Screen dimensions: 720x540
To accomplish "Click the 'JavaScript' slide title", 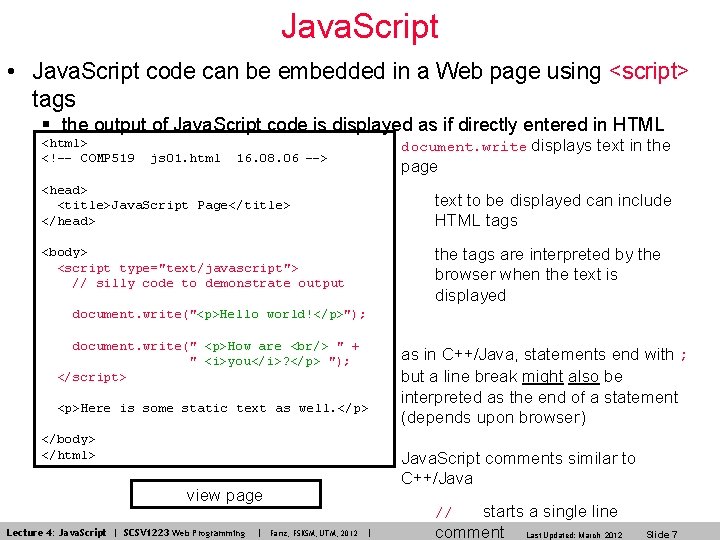I will 360,27.
